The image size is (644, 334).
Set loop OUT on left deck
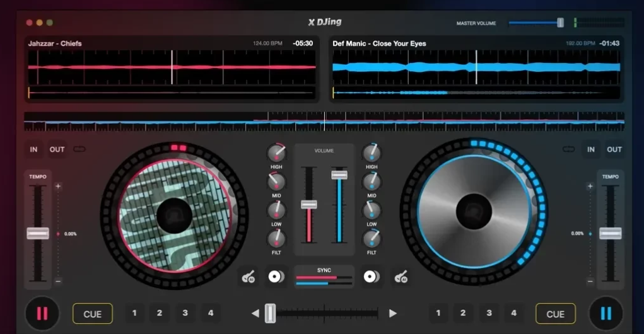click(x=57, y=149)
